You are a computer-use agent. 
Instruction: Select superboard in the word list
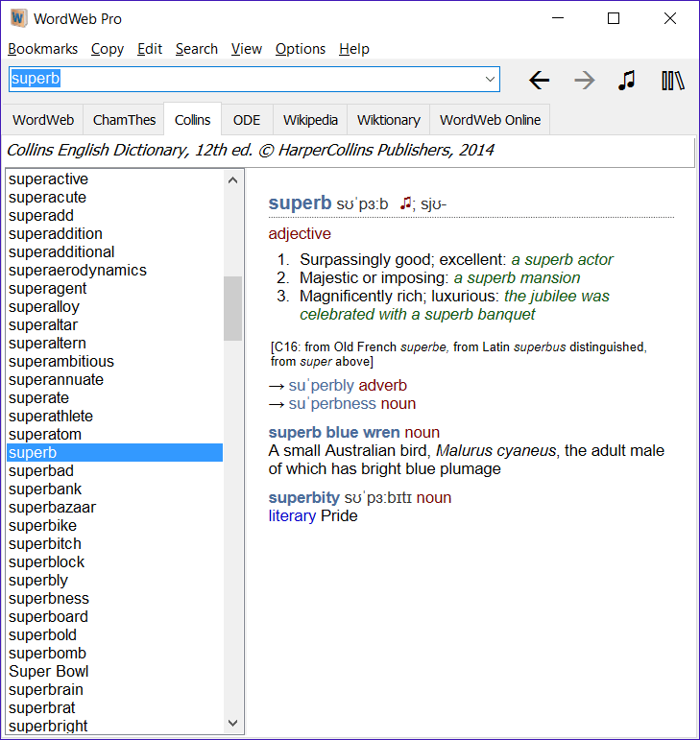click(114, 617)
